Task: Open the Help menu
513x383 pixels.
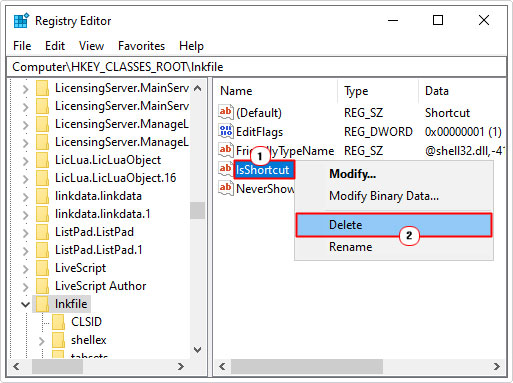Action: (191, 46)
